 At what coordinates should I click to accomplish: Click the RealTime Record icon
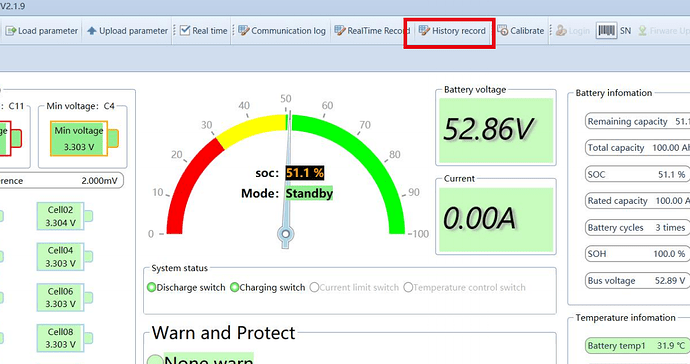click(339, 30)
